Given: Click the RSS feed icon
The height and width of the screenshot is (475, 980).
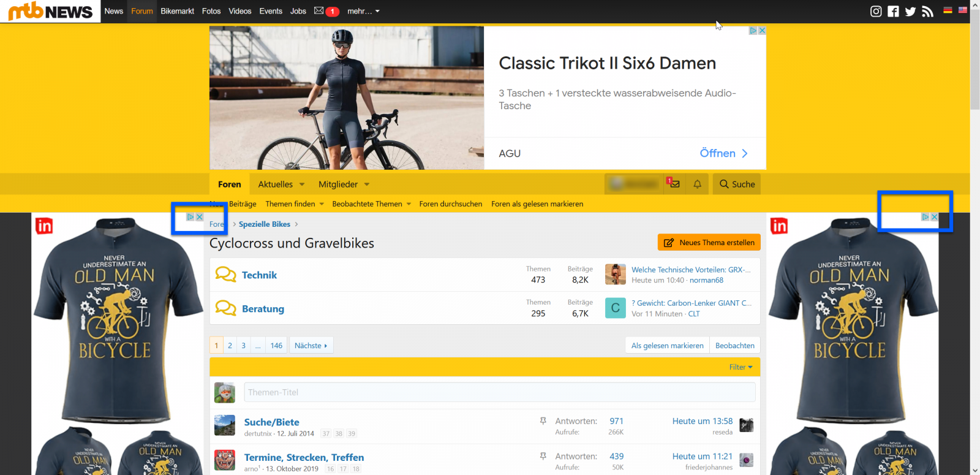Looking at the screenshot, I should (x=927, y=11).
